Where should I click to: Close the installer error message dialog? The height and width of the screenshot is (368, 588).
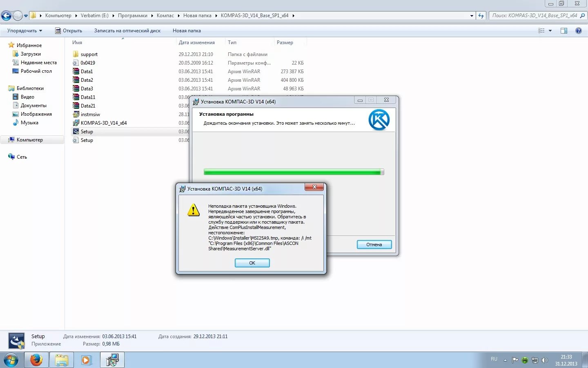[314, 187]
